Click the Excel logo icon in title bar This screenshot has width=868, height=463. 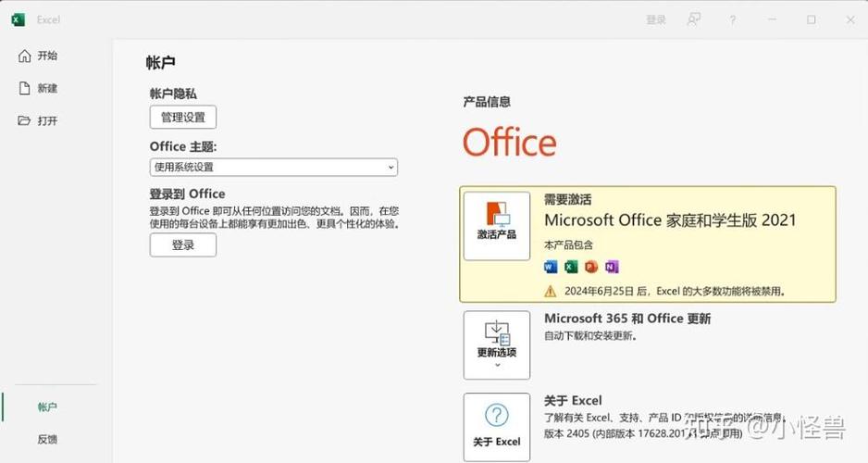(18, 20)
